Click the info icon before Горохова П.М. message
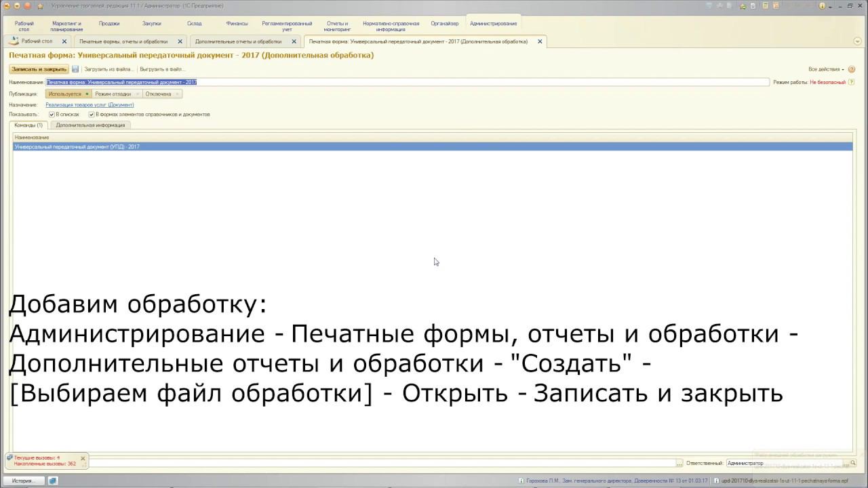 tap(521, 481)
